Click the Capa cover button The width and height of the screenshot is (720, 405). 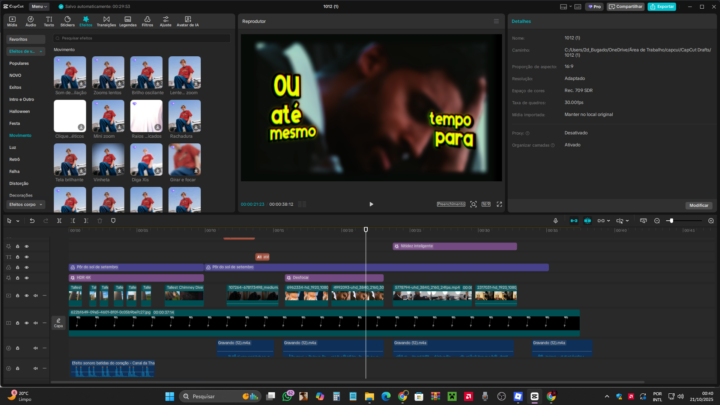click(58, 323)
